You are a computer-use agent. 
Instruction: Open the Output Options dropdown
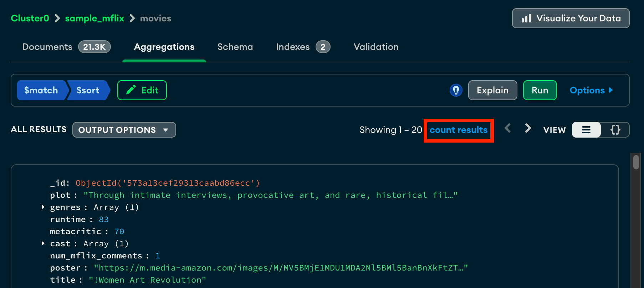point(124,130)
